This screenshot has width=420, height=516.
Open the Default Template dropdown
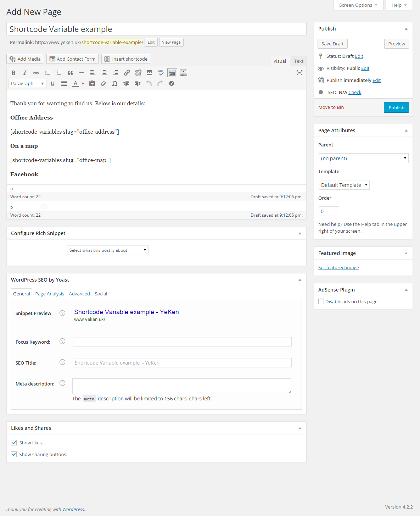[x=344, y=185]
